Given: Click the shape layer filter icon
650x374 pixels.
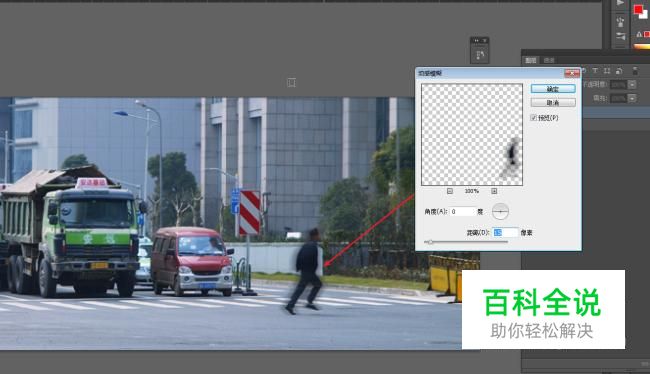Looking at the screenshot, I should point(607,71).
